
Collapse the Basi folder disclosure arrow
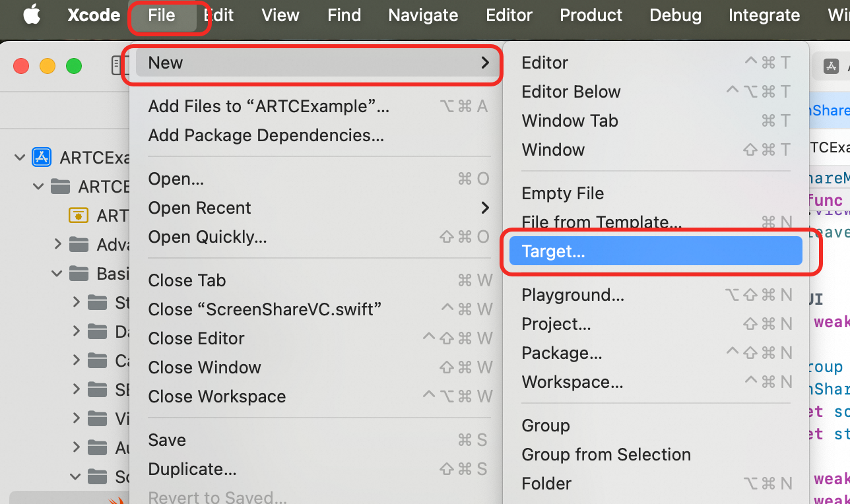click(58, 273)
